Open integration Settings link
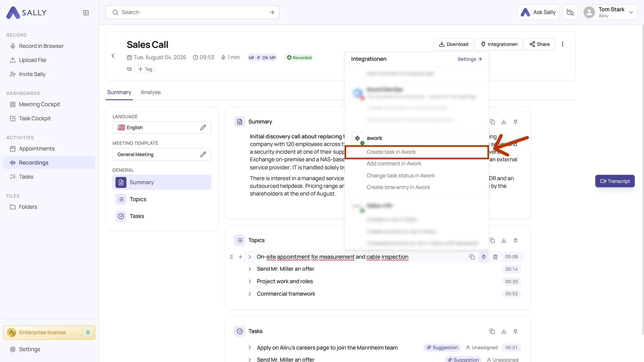The height and width of the screenshot is (362, 644). click(470, 59)
